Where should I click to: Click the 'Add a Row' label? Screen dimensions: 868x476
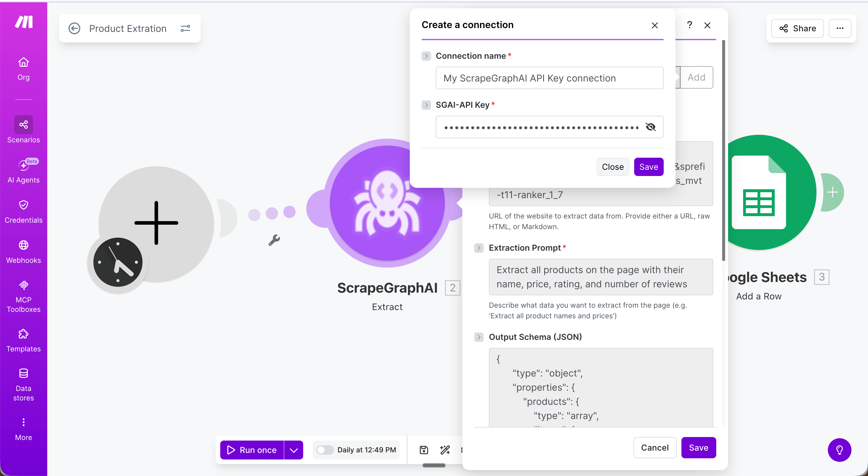coord(758,296)
